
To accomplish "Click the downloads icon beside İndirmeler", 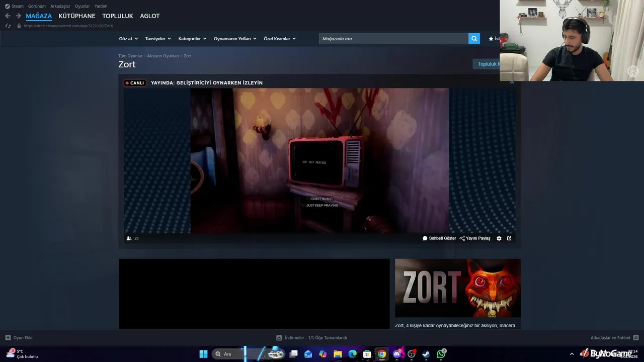I will tap(279, 338).
